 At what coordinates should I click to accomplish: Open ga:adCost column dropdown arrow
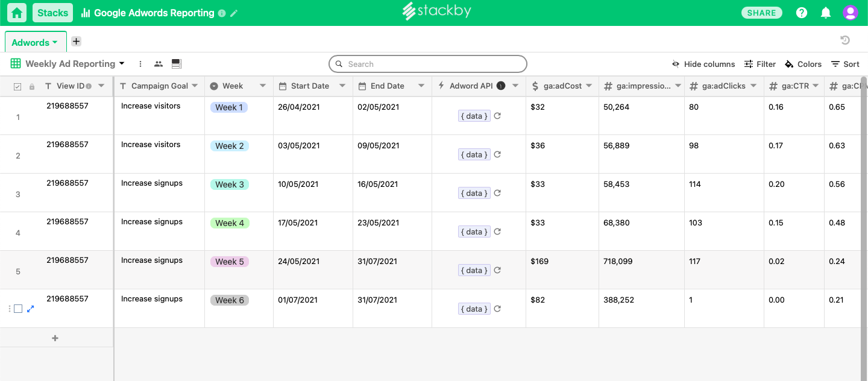click(589, 86)
